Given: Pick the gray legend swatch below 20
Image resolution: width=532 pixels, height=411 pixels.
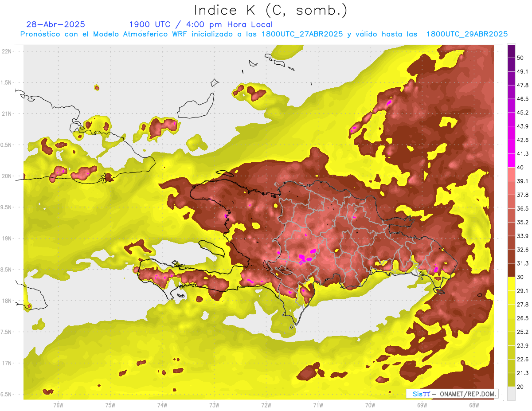Looking at the screenshot, I should pos(511,393).
